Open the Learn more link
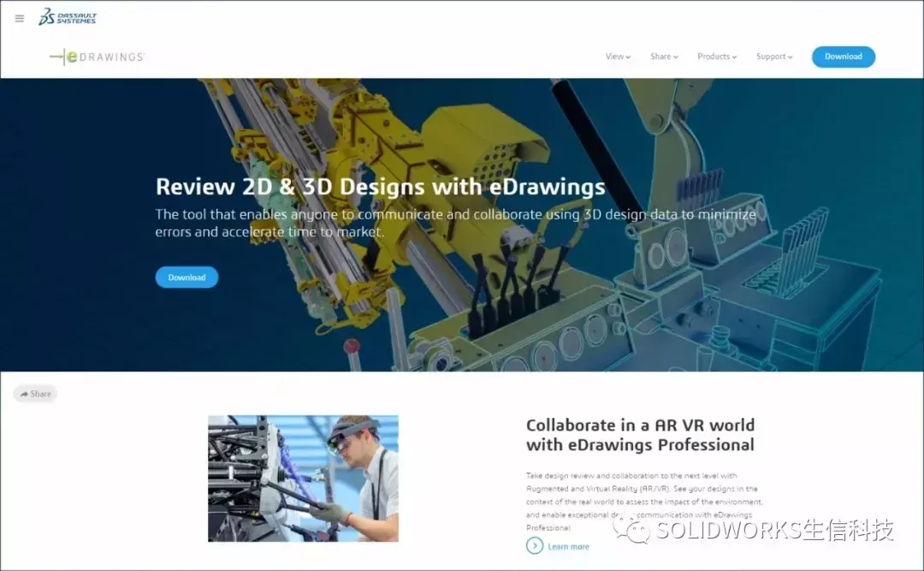This screenshot has height=571, width=924. pyautogui.click(x=568, y=547)
